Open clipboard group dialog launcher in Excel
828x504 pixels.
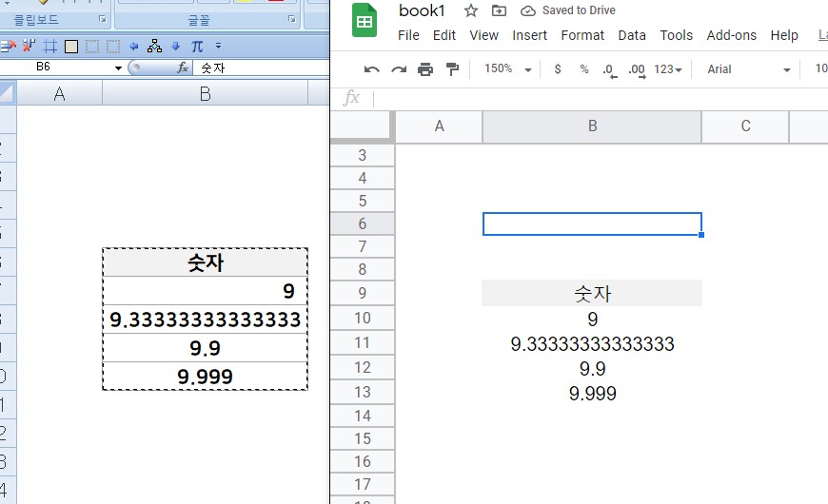[103, 19]
